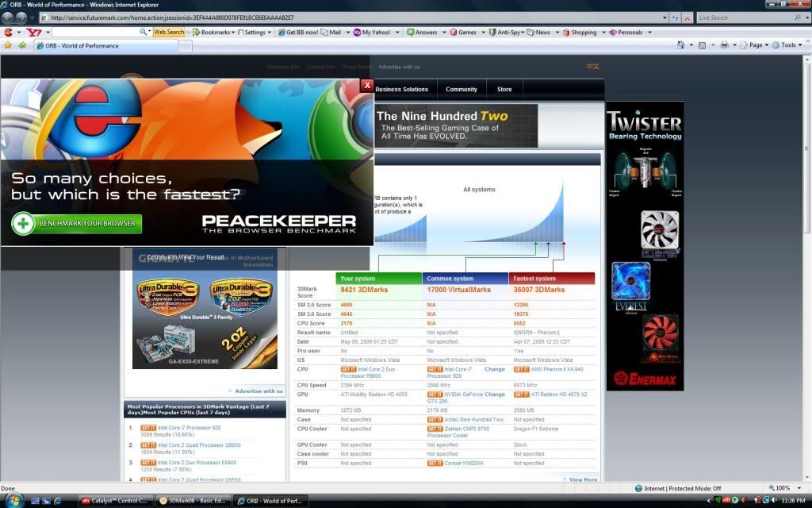812x508 pixels.
Task: Go back with the browser Back arrow
Action: tap(8, 17)
